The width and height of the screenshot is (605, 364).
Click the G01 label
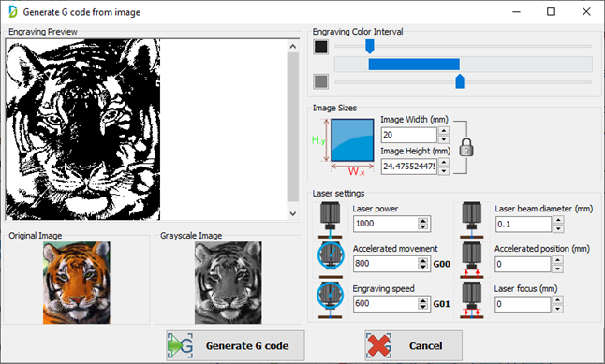pos(442,304)
